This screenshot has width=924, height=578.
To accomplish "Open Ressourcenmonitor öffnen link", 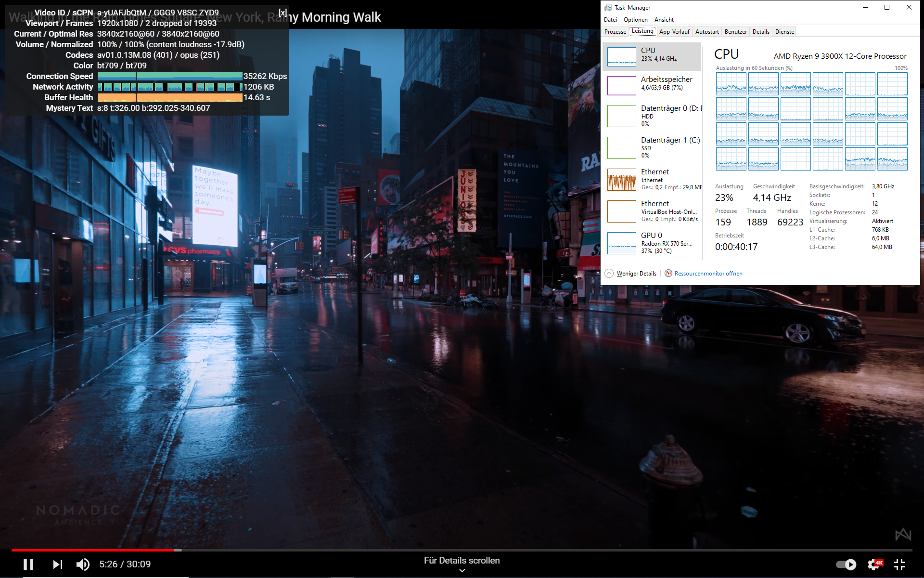I will [708, 274].
